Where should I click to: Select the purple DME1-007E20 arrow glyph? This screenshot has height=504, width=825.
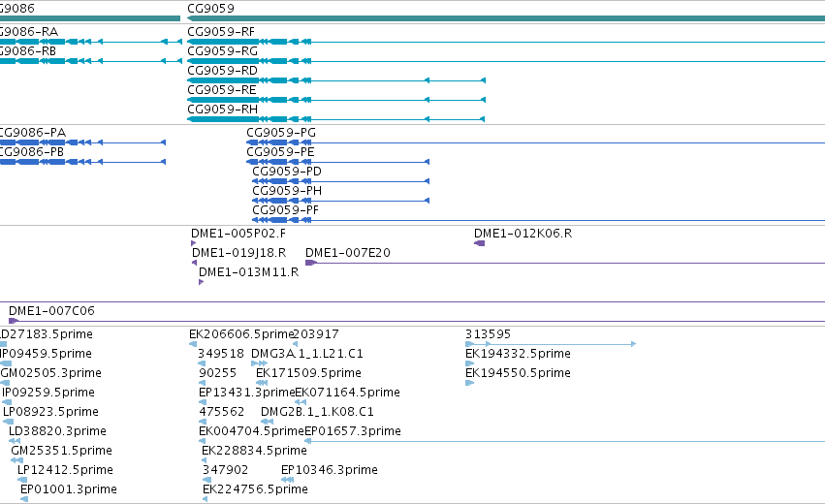(311, 263)
